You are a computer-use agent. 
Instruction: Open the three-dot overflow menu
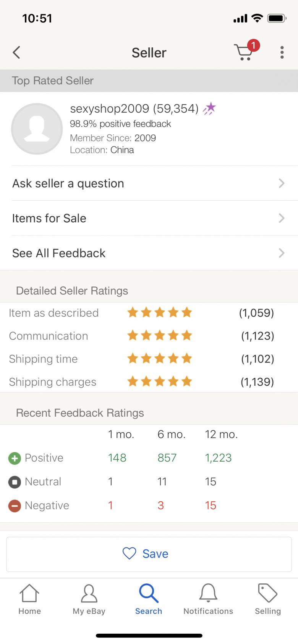[282, 53]
